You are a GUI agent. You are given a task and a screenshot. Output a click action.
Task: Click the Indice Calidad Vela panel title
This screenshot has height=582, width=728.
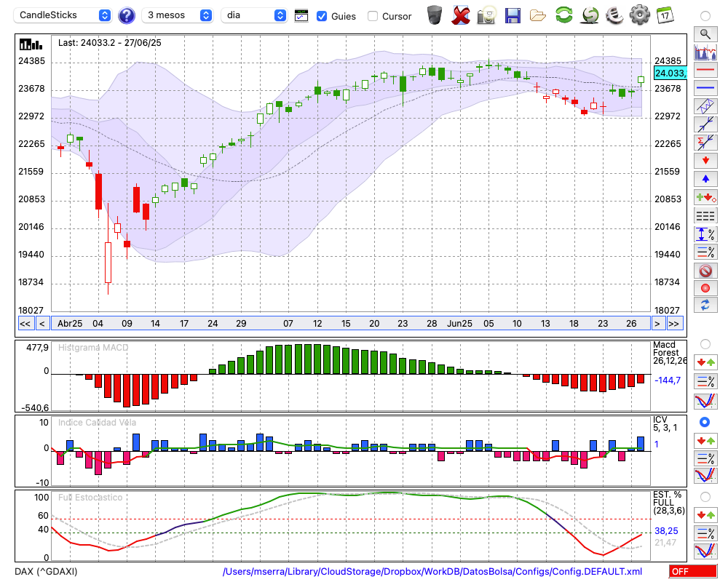coord(97,423)
